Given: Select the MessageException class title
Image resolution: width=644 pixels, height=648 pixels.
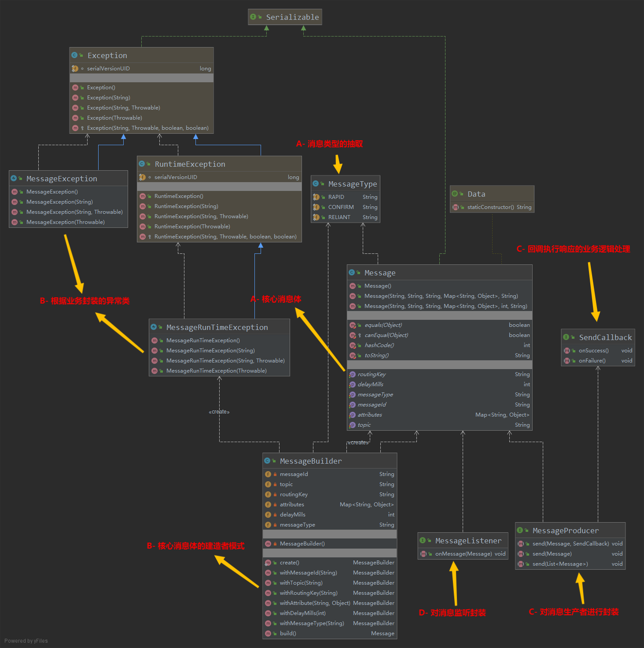Looking at the screenshot, I should [62, 178].
